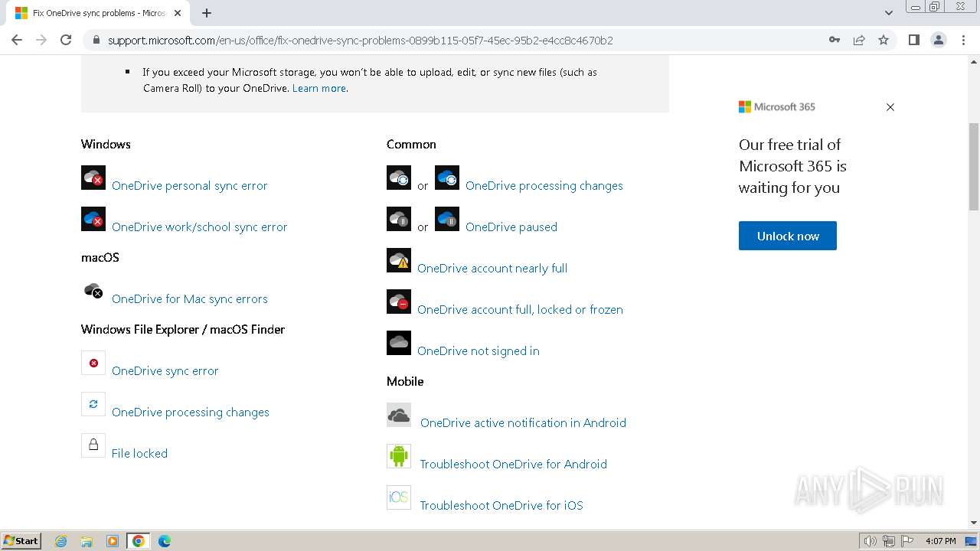Bookmark this page with the star icon

pyautogui.click(x=884, y=40)
